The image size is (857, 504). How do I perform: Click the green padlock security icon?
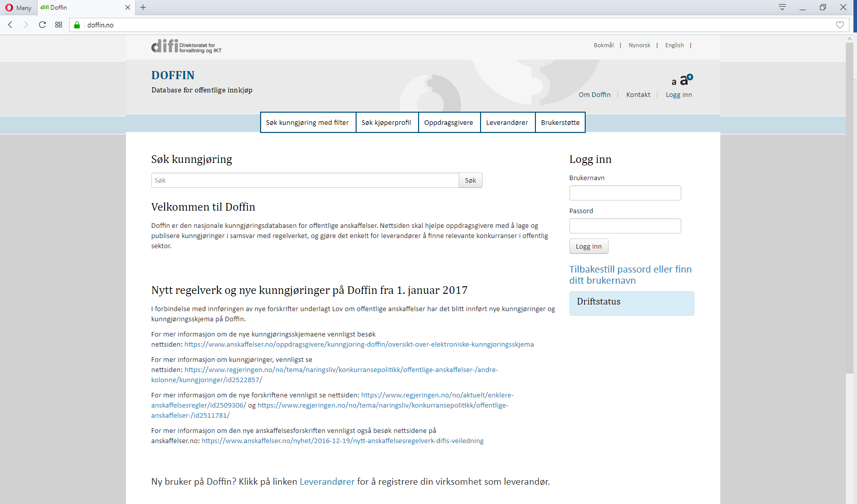click(77, 25)
